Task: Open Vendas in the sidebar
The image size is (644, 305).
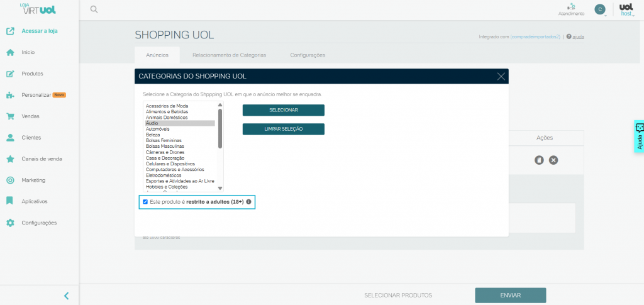Action: coord(30,116)
